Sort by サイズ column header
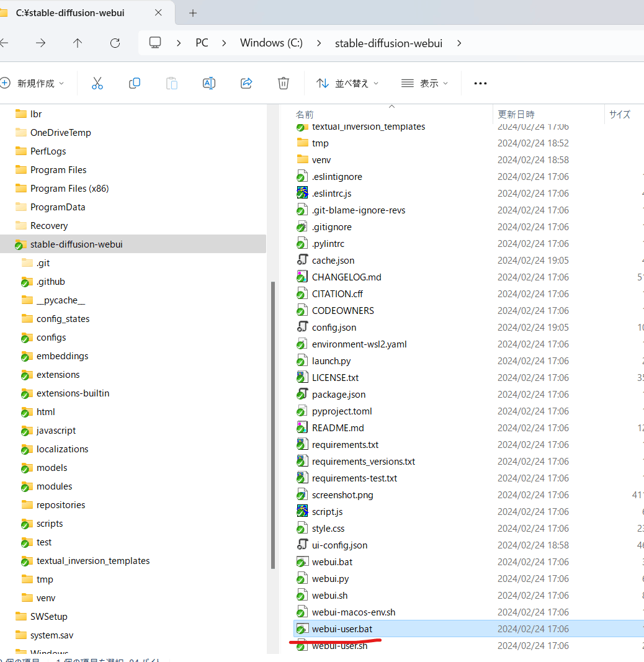 pos(620,114)
